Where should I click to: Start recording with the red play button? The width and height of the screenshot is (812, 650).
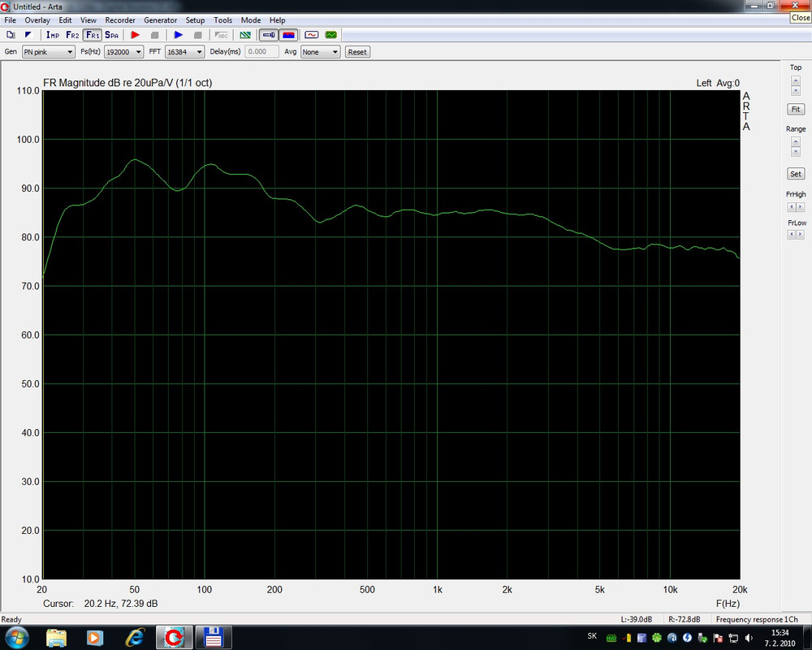[135, 35]
